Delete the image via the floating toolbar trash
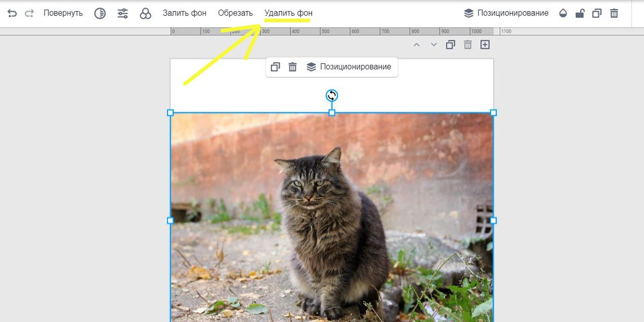Screen dimensions: 644x322 [292, 67]
